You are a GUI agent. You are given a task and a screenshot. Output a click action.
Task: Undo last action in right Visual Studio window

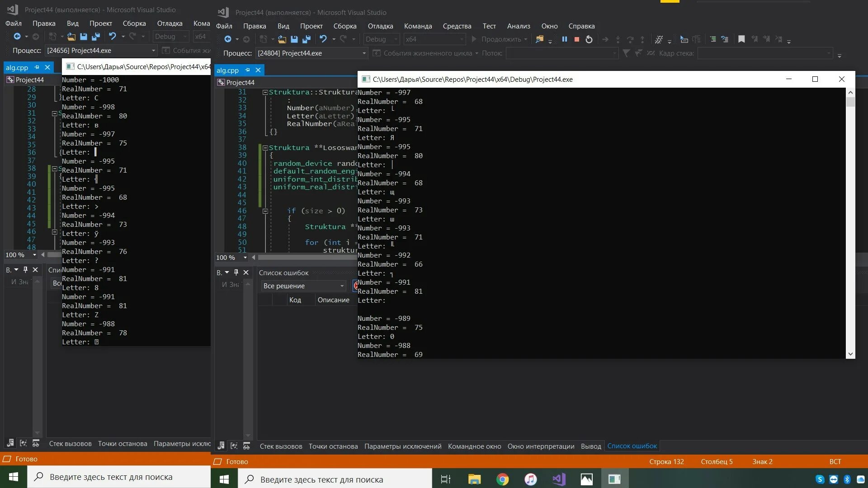pyautogui.click(x=323, y=39)
